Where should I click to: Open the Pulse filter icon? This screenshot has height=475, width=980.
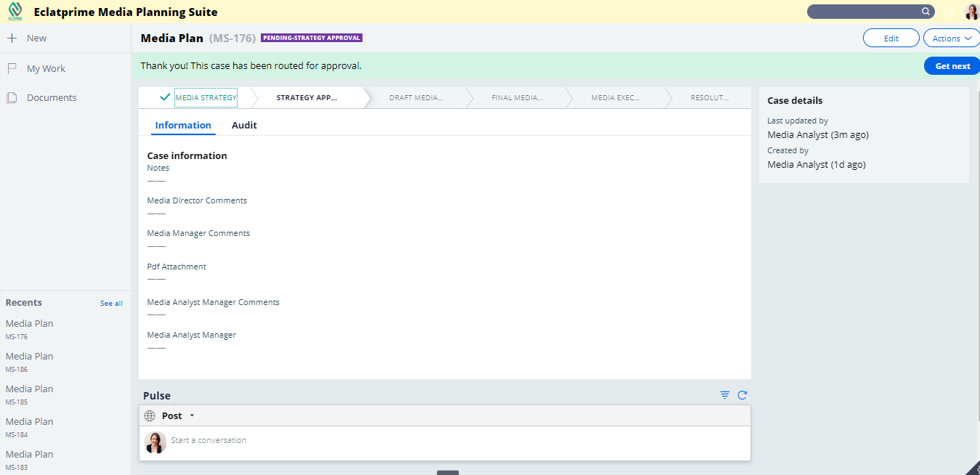(724, 395)
